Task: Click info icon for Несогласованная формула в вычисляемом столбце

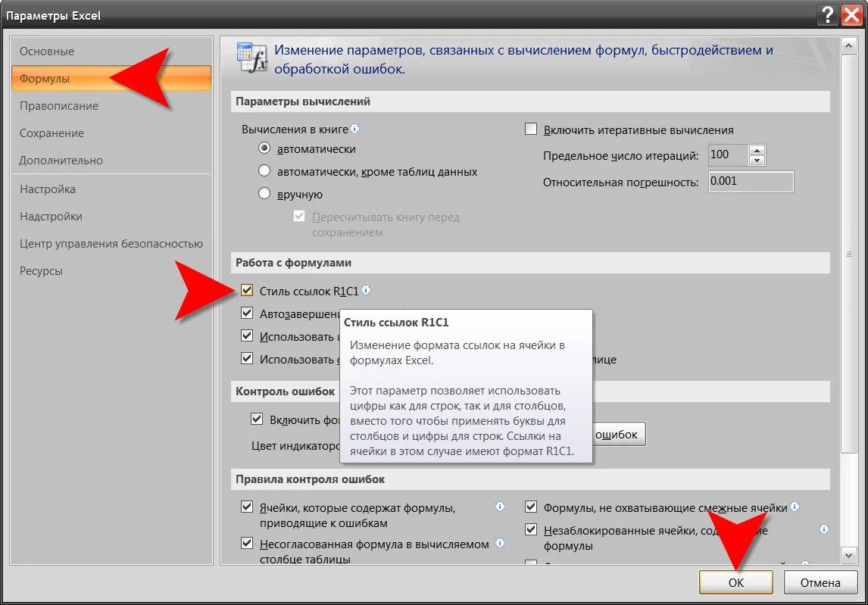Action: (500, 543)
